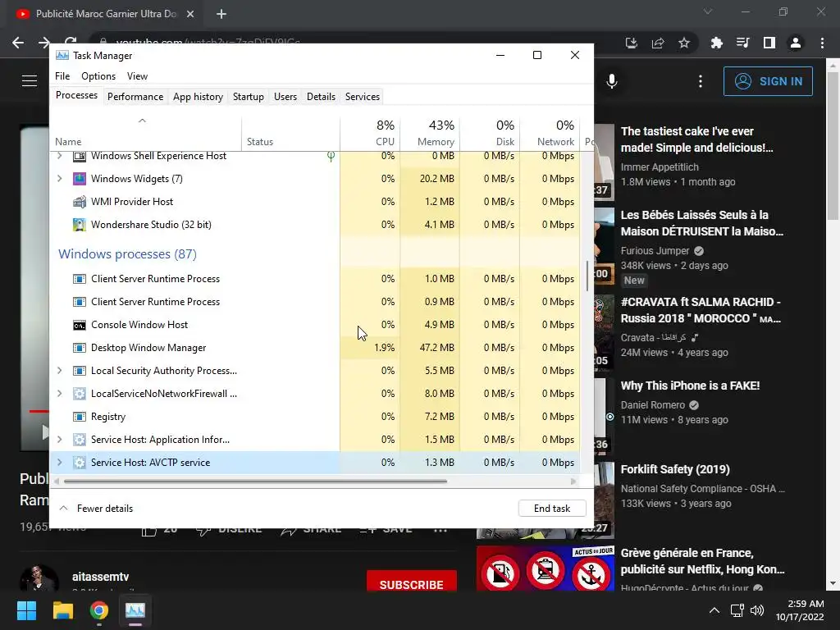Open Windows Start menu

pyautogui.click(x=26, y=610)
